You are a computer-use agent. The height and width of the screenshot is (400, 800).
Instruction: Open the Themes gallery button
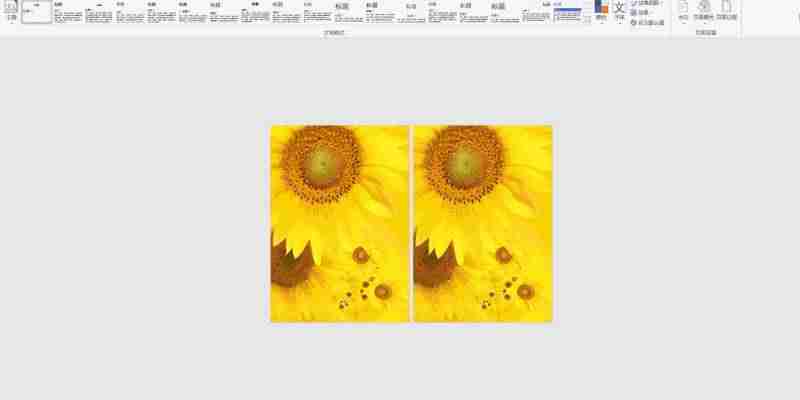pos(11,11)
